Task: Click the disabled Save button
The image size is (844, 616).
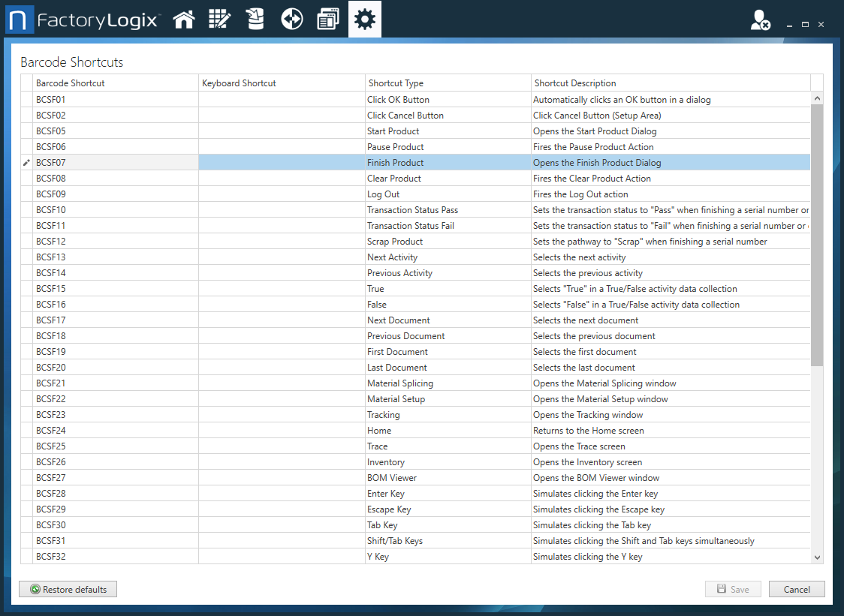Action: pyautogui.click(x=733, y=589)
